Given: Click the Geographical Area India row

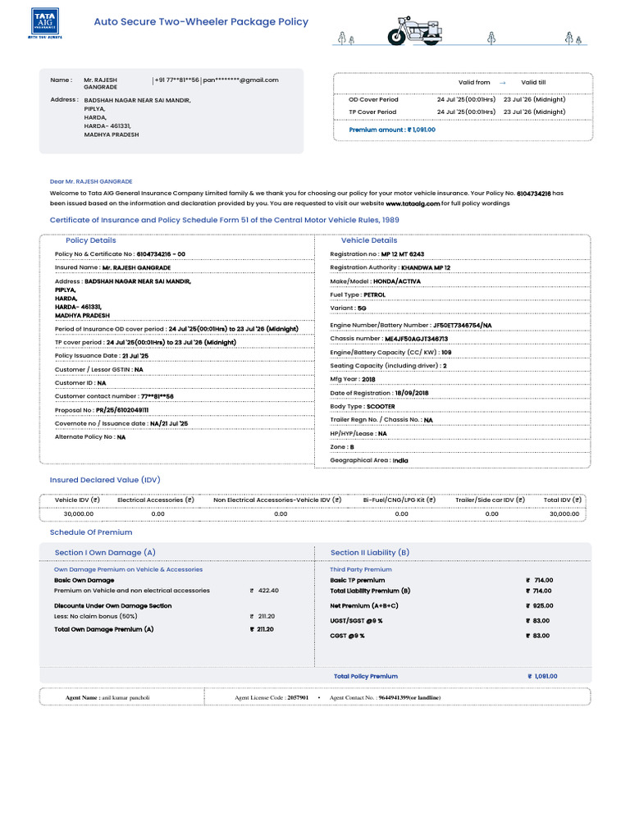Looking at the screenshot, I should (x=369, y=460).
